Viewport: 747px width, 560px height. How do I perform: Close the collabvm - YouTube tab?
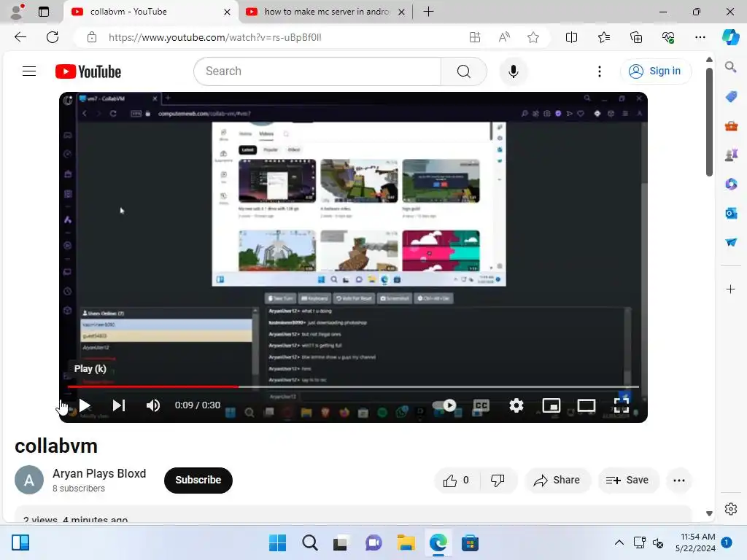point(228,12)
